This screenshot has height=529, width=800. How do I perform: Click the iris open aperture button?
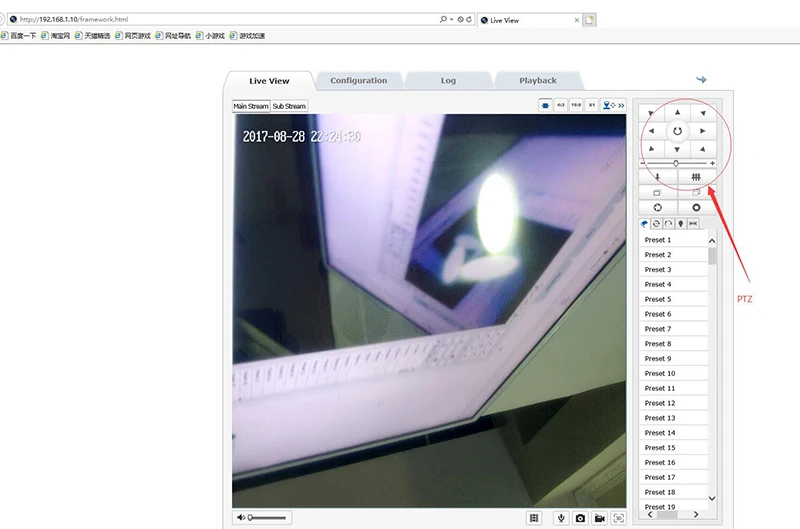[x=658, y=208]
